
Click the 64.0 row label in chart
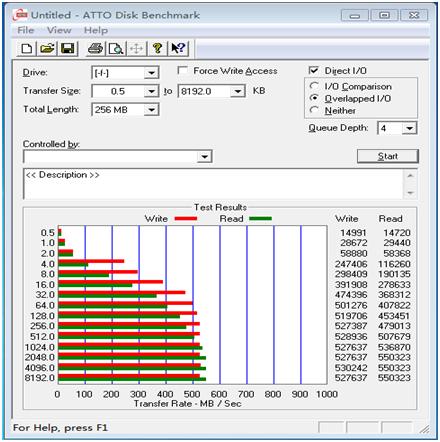45,305
